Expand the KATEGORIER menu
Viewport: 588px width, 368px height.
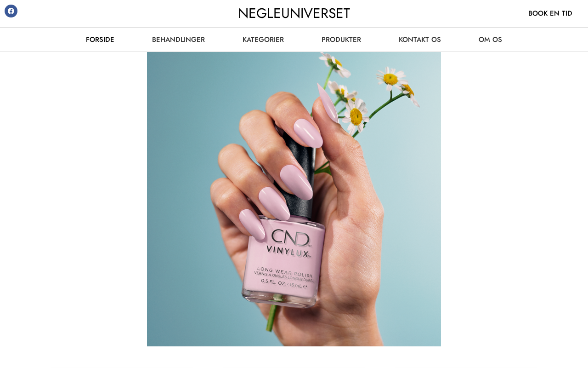(x=263, y=40)
